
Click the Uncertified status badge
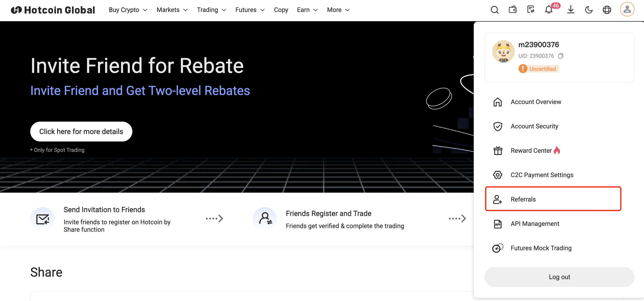coord(539,69)
